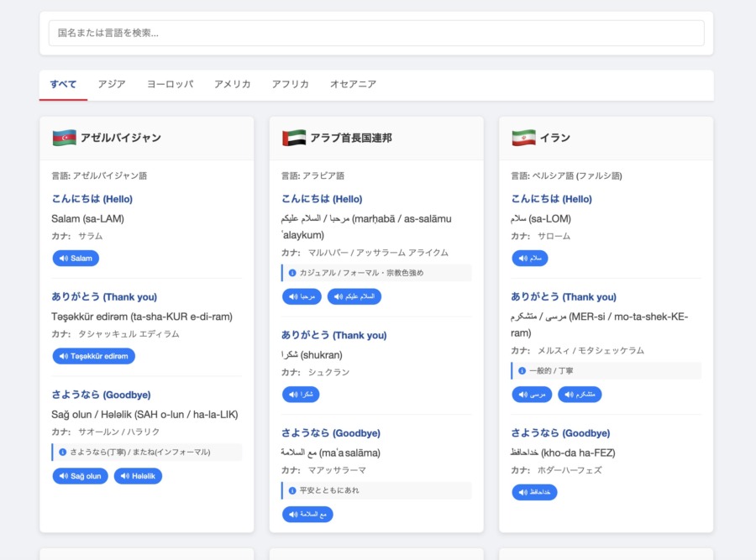756x560 pixels.
Task: Click Təşəkkür edirəm (ta-sha-KUR e-di-ram) text
Action: click(142, 317)
